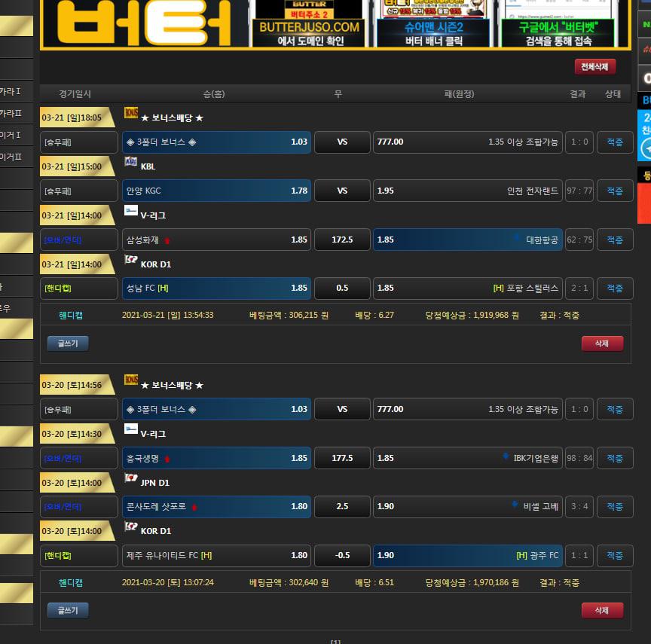This screenshot has width=651, height=644.
Task: Click red up arrow next to 콘사도레 삿포로
Action: (x=194, y=507)
